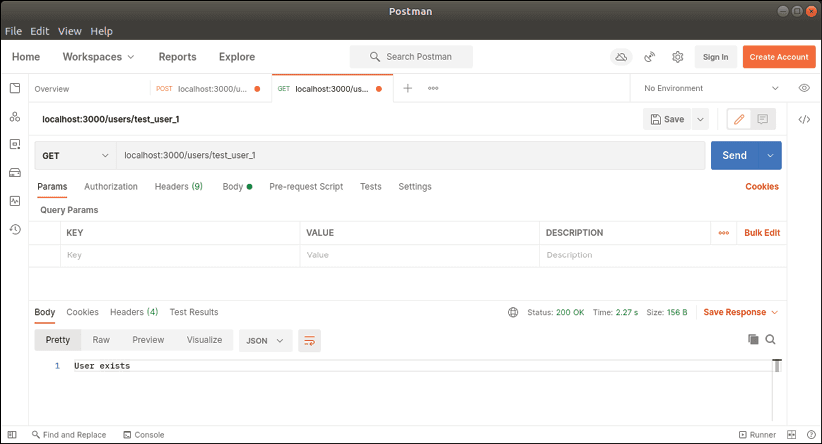The height and width of the screenshot is (444, 822).
Task: Open column options dots beside Bulk Edit
Action: pos(724,233)
